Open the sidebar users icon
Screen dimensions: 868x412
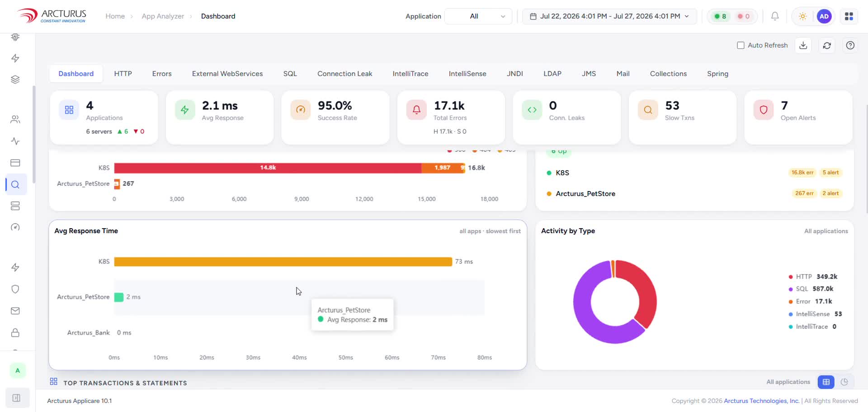click(x=15, y=119)
